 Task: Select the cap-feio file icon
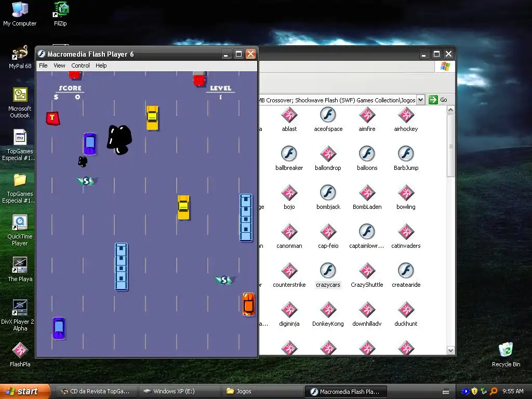click(328, 232)
